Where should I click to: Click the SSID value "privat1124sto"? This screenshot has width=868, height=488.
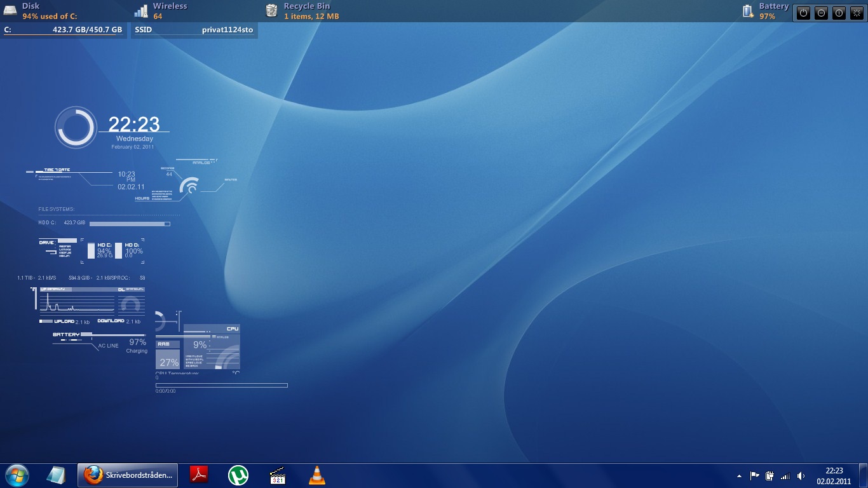tap(227, 30)
